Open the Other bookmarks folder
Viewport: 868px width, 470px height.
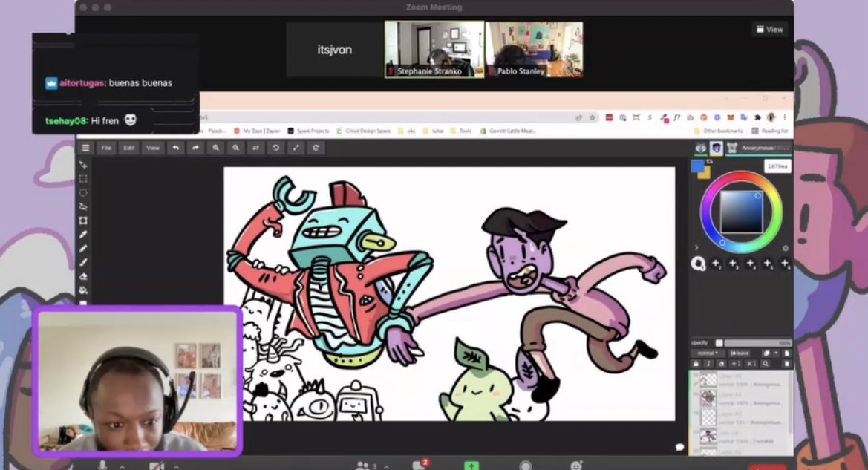pyautogui.click(x=718, y=131)
